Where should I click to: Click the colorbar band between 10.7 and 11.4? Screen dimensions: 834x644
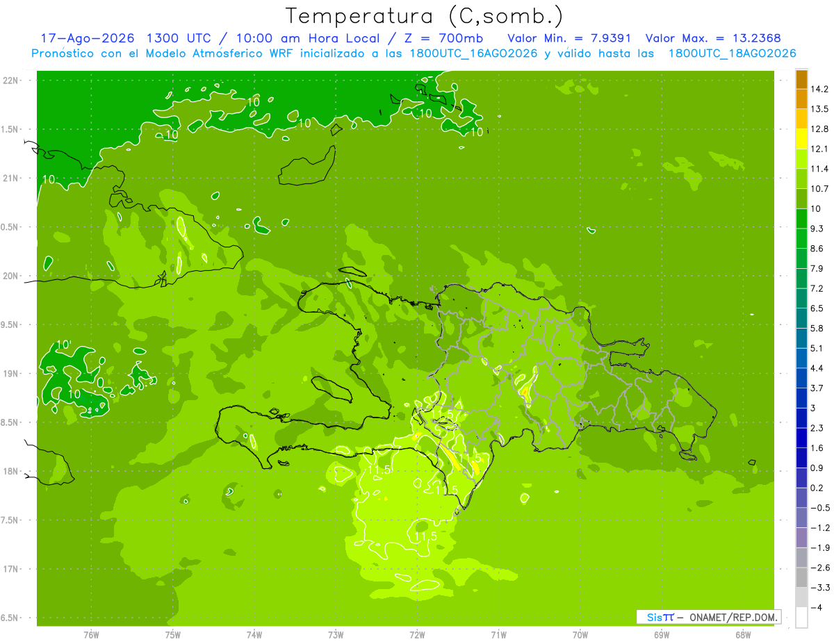(801, 179)
